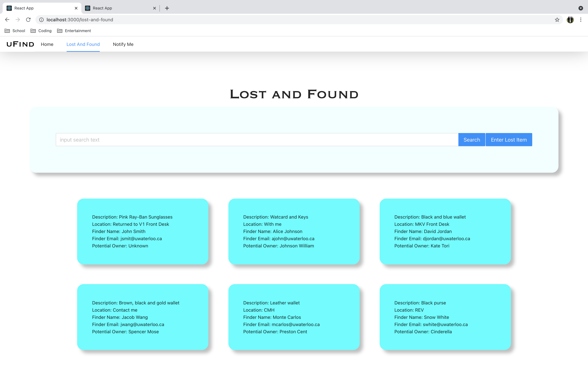
Task: Select the Notify Me nav item
Action: click(123, 44)
